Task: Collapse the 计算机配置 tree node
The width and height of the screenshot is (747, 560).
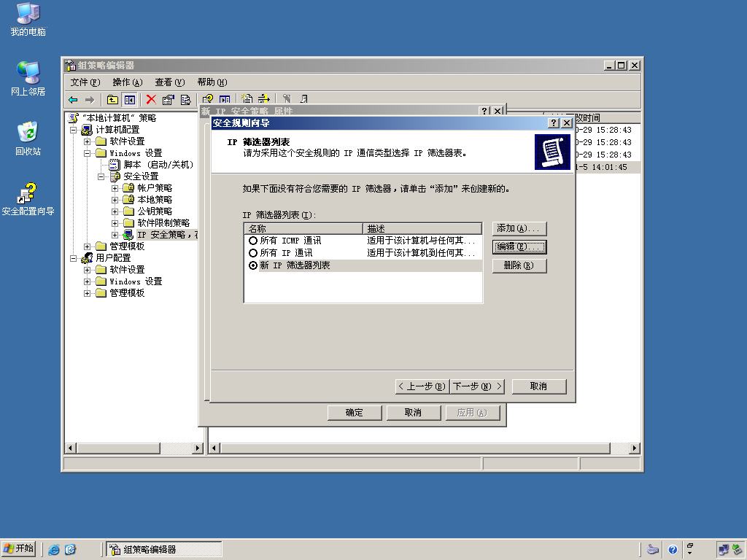Action: click(74, 130)
